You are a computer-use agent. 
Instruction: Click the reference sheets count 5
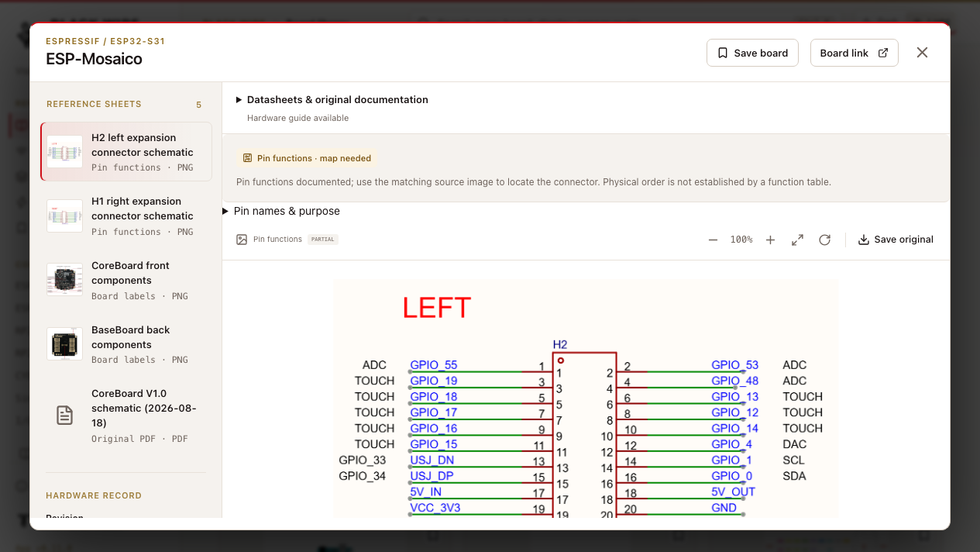pos(198,105)
